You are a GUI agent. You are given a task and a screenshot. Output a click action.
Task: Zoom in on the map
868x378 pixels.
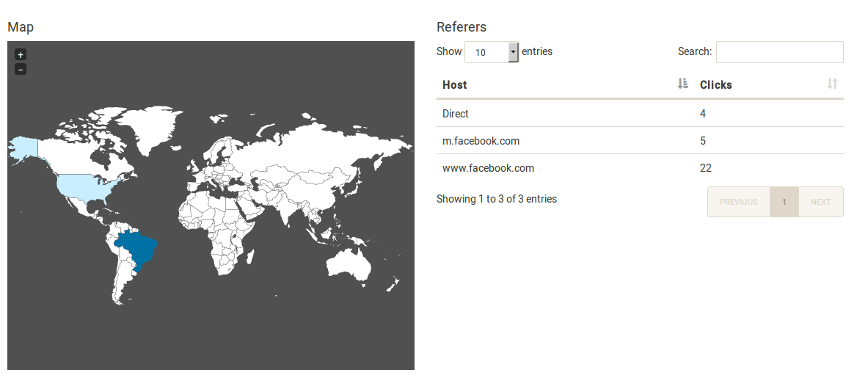(x=21, y=54)
